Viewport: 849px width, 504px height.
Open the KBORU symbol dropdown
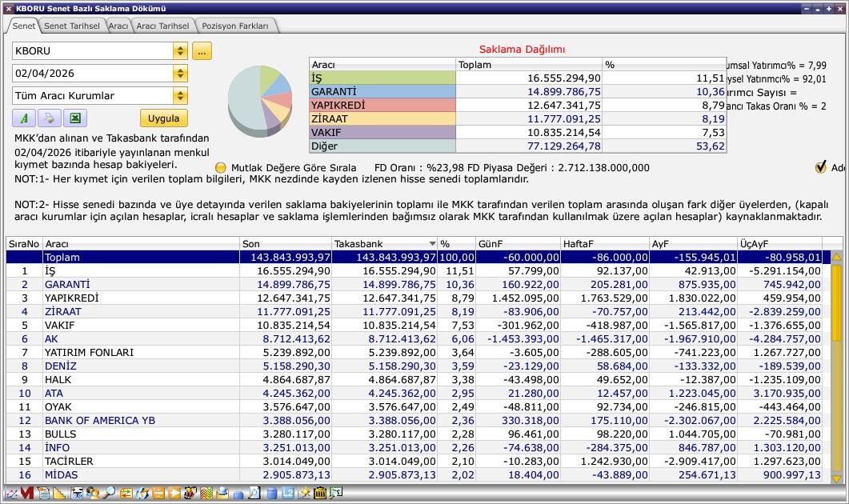click(180, 51)
